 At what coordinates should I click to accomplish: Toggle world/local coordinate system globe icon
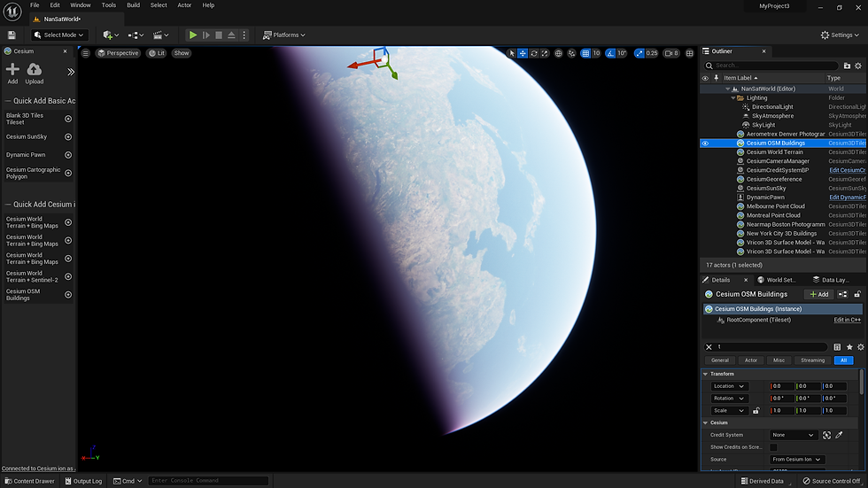pyautogui.click(x=558, y=53)
